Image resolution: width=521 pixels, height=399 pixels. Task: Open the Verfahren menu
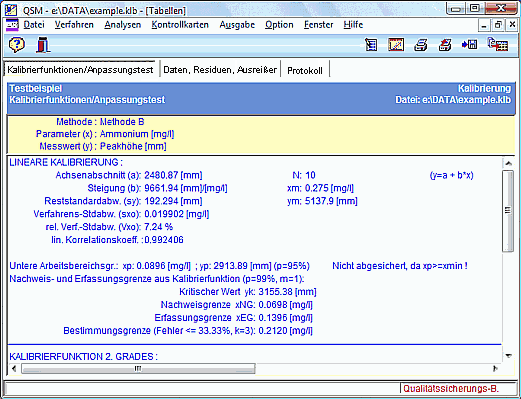(74, 25)
